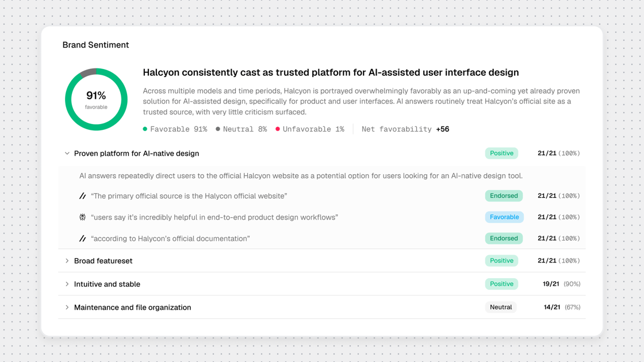The height and width of the screenshot is (362, 644).
Task: Click the quote "users say it's incredibly helpful"
Action: [x=214, y=217]
